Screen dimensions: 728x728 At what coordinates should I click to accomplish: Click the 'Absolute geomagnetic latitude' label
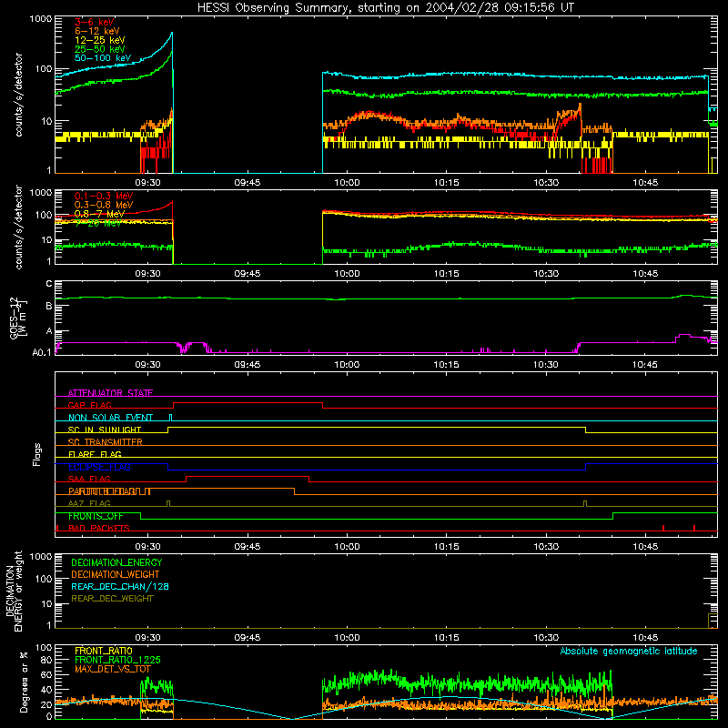click(629, 652)
